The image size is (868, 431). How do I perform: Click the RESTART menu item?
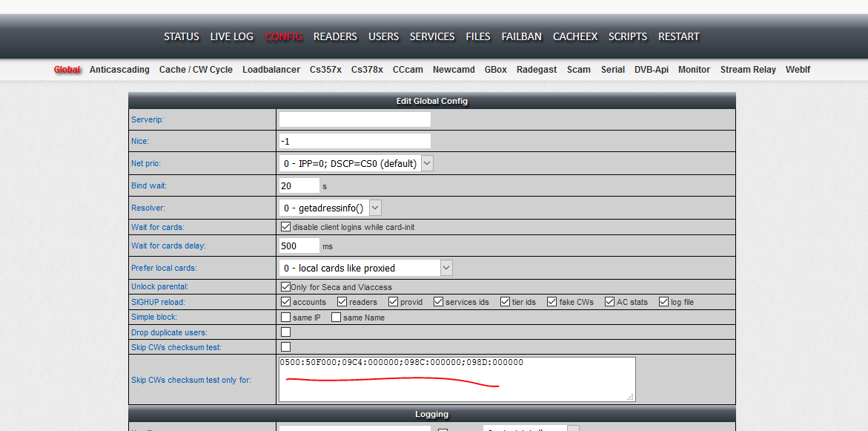pyautogui.click(x=678, y=36)
